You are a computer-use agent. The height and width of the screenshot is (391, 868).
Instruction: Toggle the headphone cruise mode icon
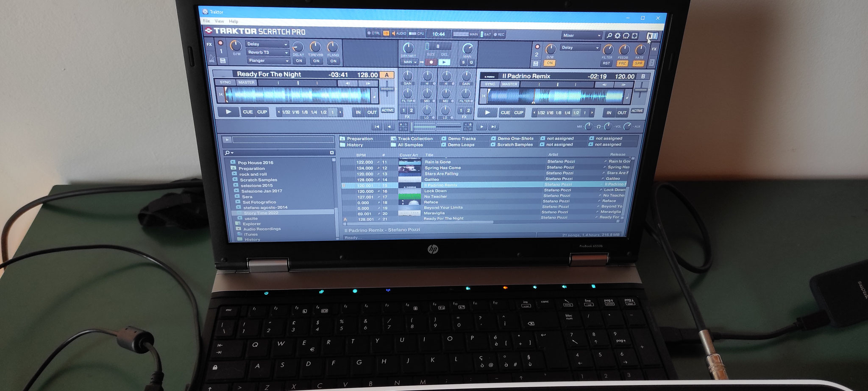[x=626, y=36]
